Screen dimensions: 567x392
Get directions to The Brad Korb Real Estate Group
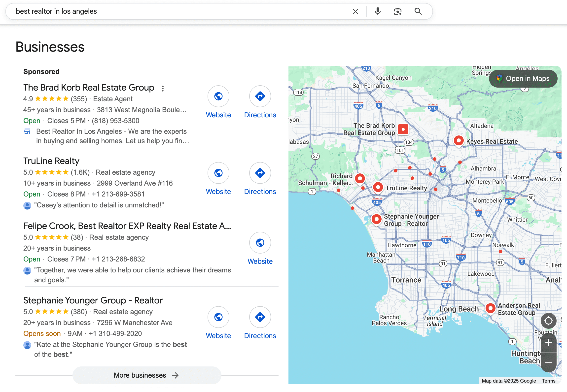coord(260,96)
